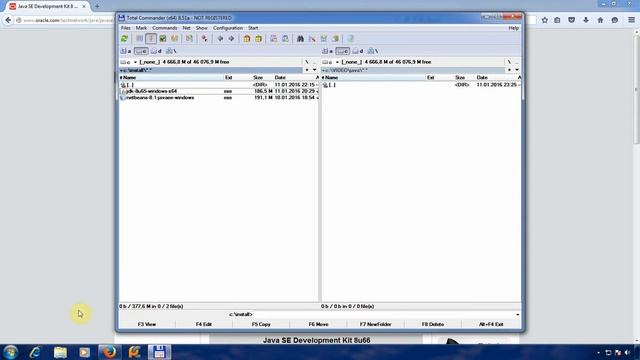
Task: Go to root directory in the right panel
Action: pos(509,62)
